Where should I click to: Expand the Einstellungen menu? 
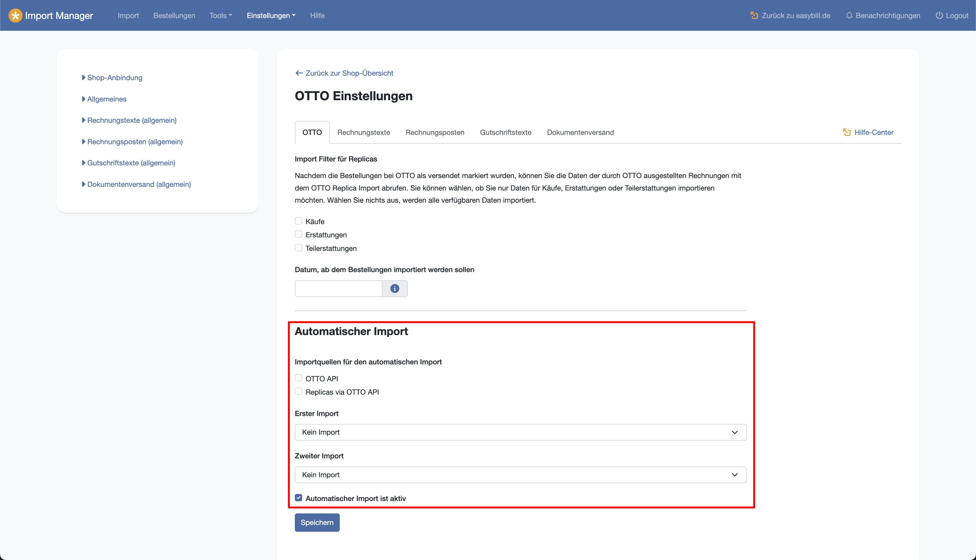click(271, 16)
